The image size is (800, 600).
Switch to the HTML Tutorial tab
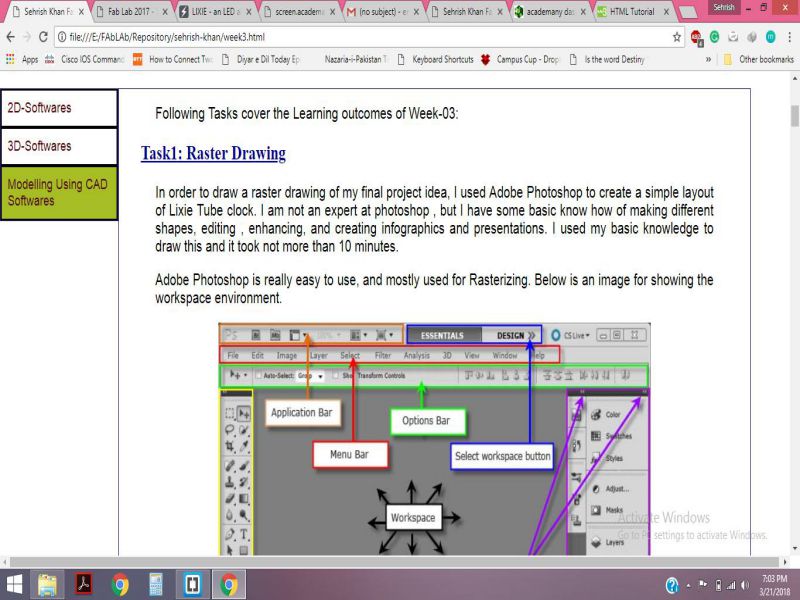pos(633,12)
